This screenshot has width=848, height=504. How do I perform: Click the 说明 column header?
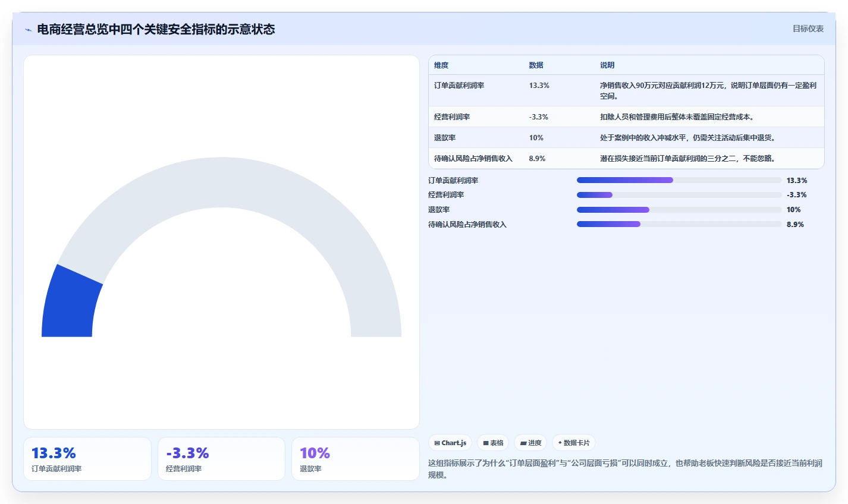(x=607, y=65)
